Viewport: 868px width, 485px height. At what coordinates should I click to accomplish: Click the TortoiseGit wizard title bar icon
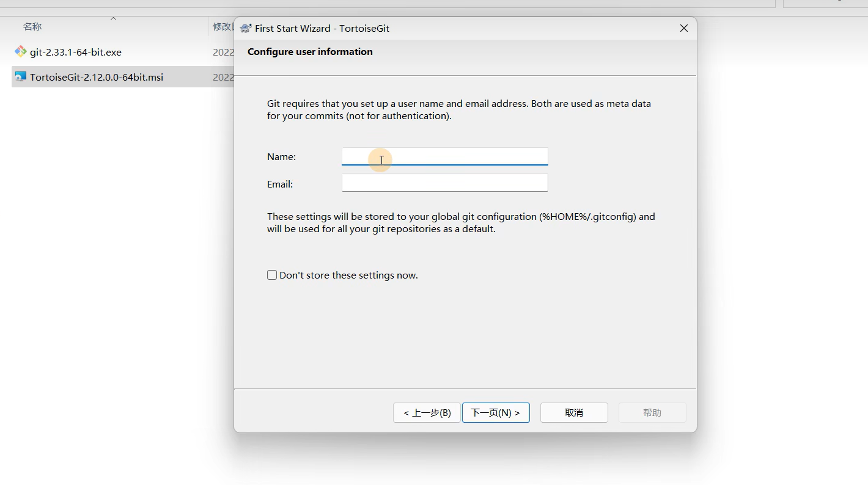click(x=246, y=28)
